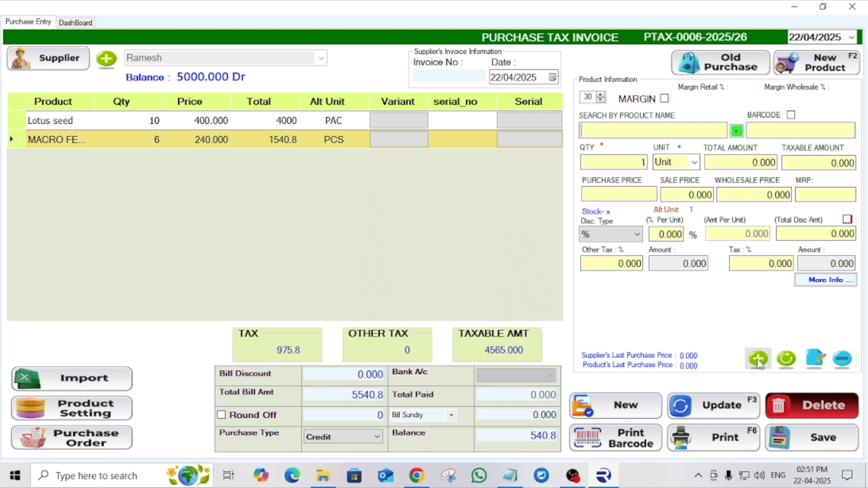
Task: Click the volume icon in system tray
Action: pos(759,475)
